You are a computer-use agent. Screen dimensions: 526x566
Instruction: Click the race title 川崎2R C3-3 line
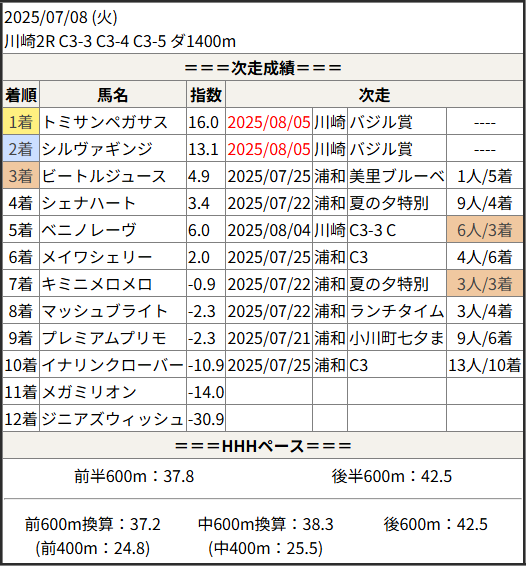pos(120,42)
